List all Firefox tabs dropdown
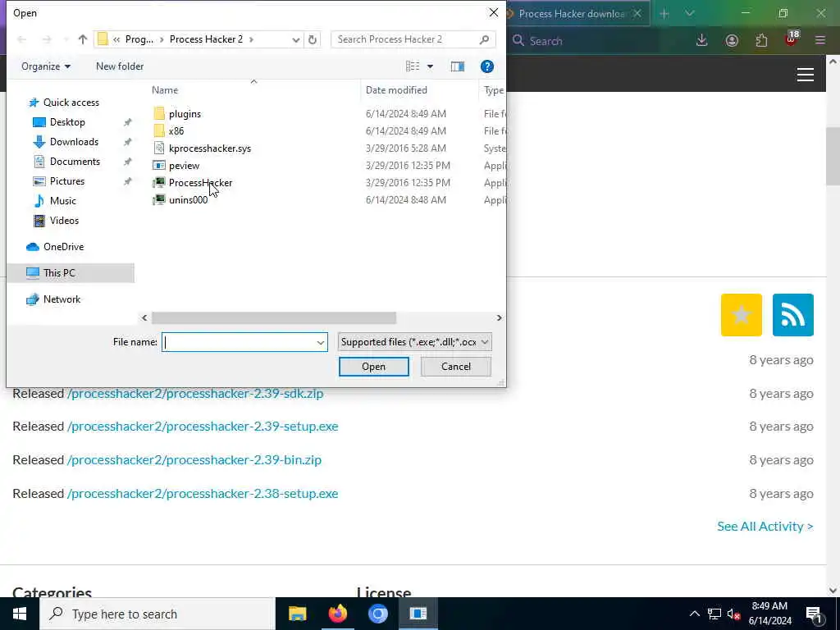This screenshot has height=630, width=840. 689,13
